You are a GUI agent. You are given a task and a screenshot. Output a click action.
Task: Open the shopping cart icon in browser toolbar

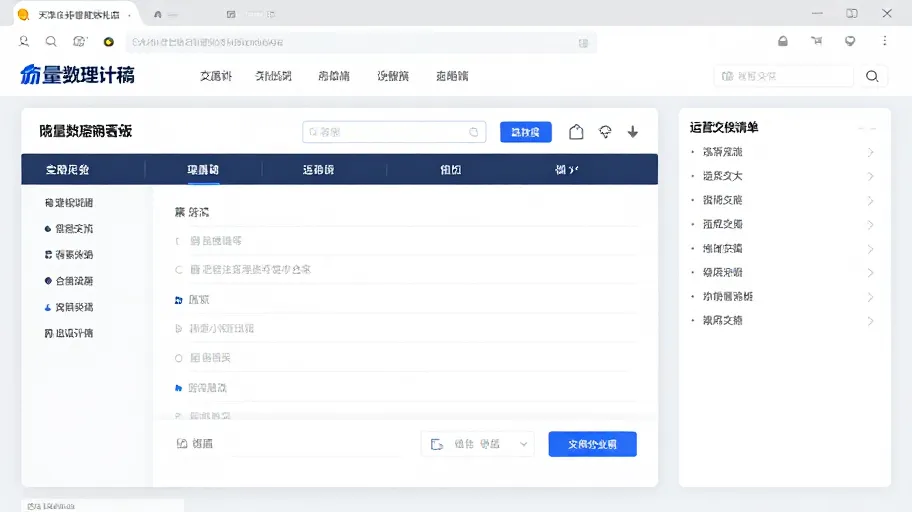[817, 41]
